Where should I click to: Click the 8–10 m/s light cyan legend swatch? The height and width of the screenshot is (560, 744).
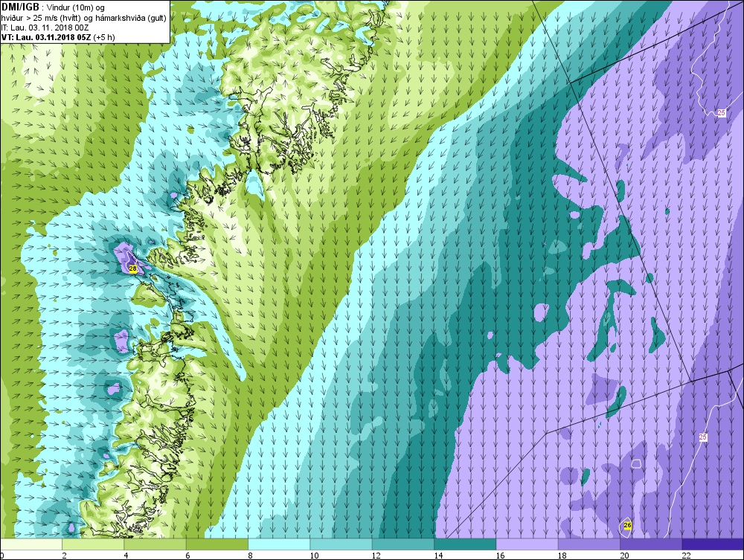(280, 544)
